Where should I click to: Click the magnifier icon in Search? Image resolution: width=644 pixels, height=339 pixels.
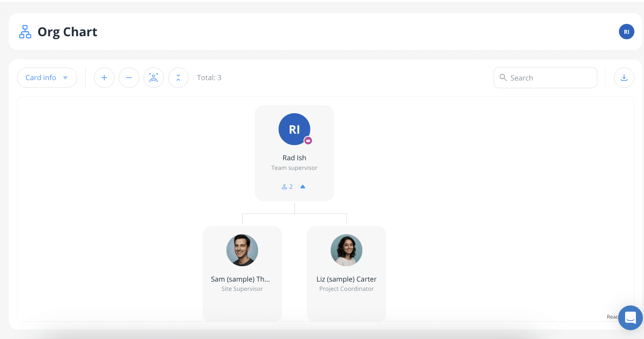click(x=503, y=77)
